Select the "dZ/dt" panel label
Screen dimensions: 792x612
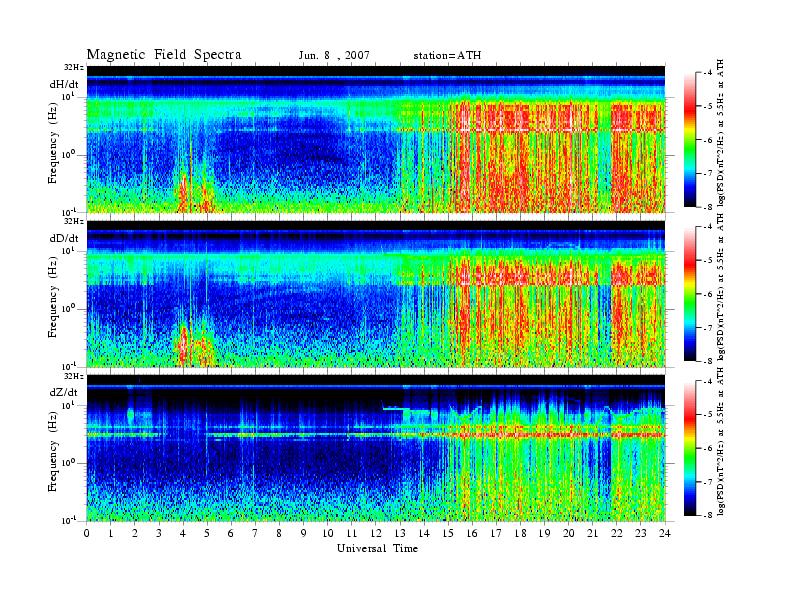click(x=64, y=392)
